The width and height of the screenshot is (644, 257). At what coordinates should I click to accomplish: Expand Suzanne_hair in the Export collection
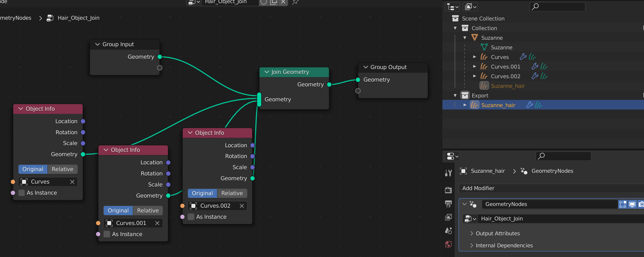click(465, 105)
